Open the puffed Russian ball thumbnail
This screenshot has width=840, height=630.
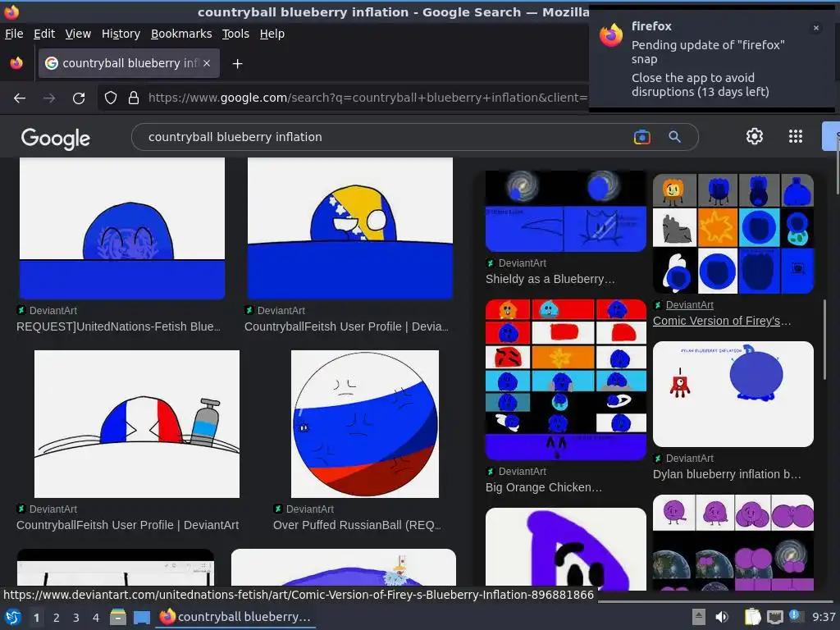[365, 424]
